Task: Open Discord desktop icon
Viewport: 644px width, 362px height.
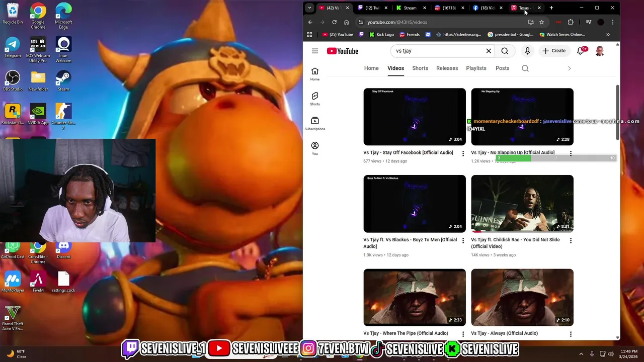Action: [63, 250]
